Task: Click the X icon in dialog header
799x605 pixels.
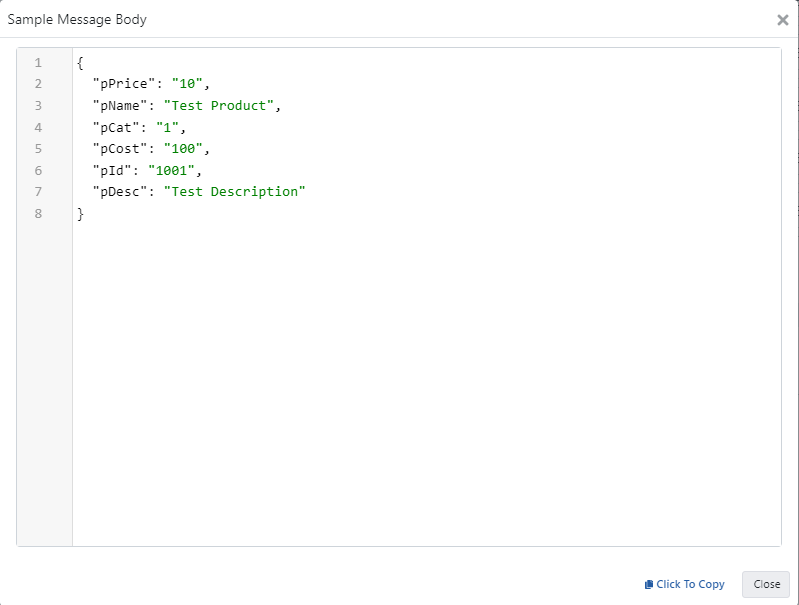Action: coord(782,20)
